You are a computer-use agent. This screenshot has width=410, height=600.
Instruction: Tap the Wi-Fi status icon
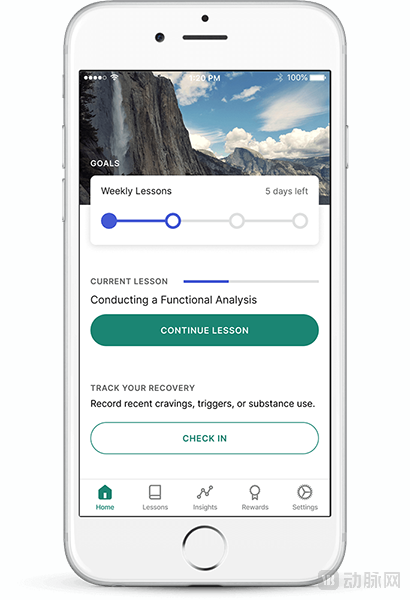pyautogui.click(x=114, y=77)
